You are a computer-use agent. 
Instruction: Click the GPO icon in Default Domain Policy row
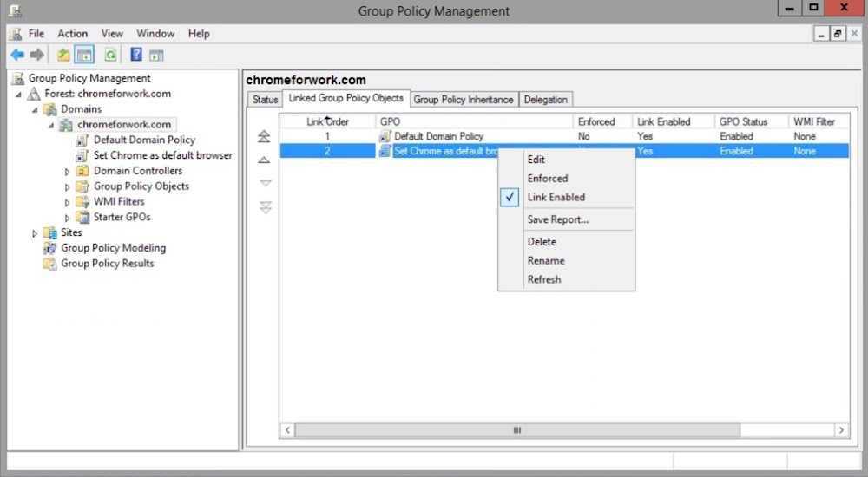point(385,136)
